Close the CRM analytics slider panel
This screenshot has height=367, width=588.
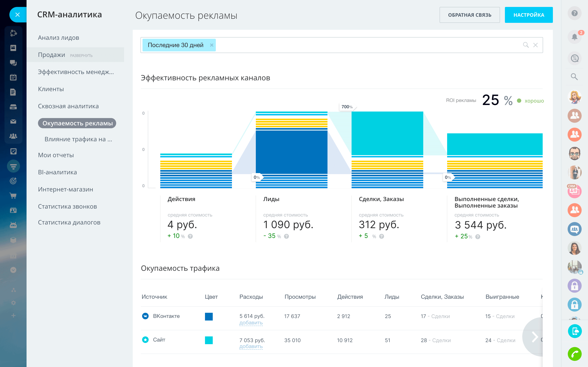pos(18,15)
